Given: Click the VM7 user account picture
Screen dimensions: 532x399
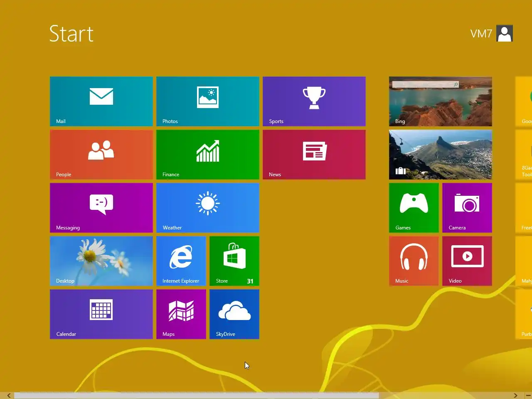Looking at the screenshot, I should [x=505, y=33].
